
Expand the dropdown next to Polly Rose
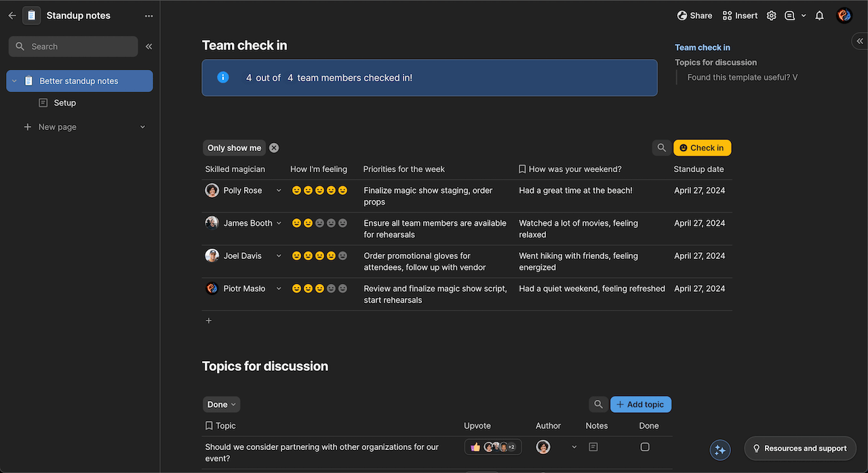[279, 190]
